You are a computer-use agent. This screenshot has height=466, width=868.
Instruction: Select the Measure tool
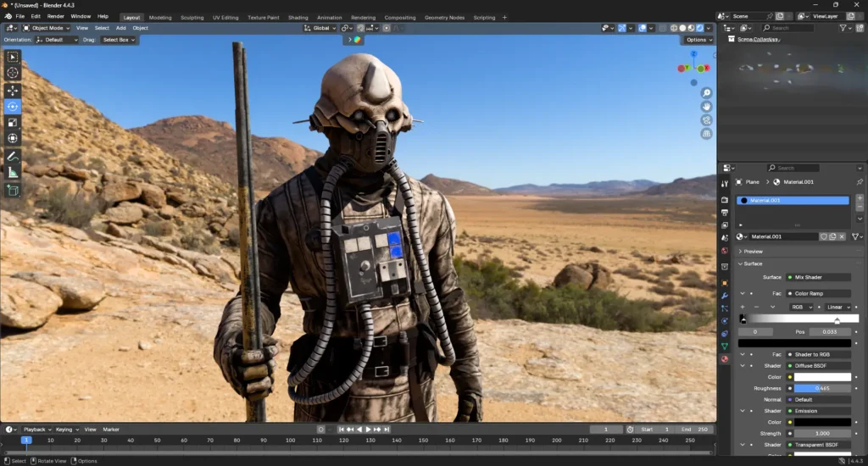click(x=13, y=173)
